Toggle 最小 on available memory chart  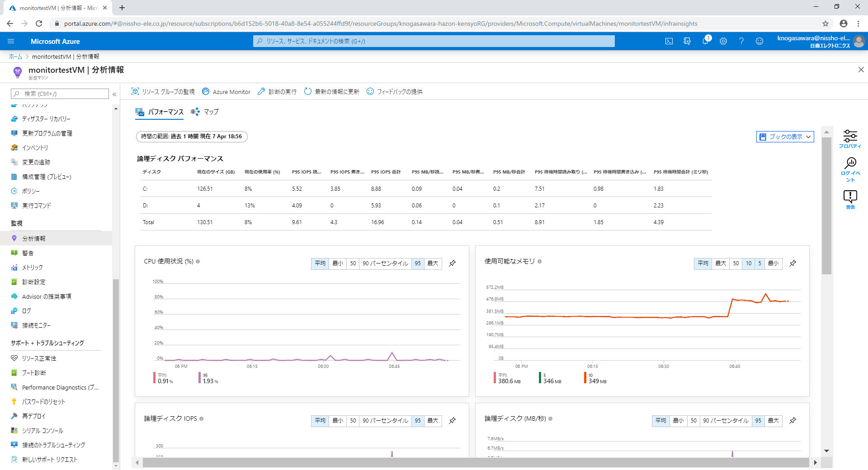pyautogui.click(x=773, y=263)
